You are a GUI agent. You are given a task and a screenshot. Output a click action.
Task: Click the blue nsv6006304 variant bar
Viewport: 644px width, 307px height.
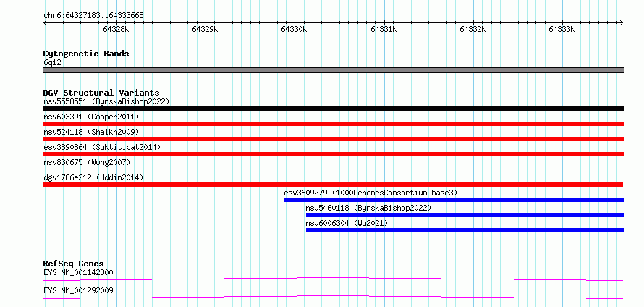pos(465,230)
